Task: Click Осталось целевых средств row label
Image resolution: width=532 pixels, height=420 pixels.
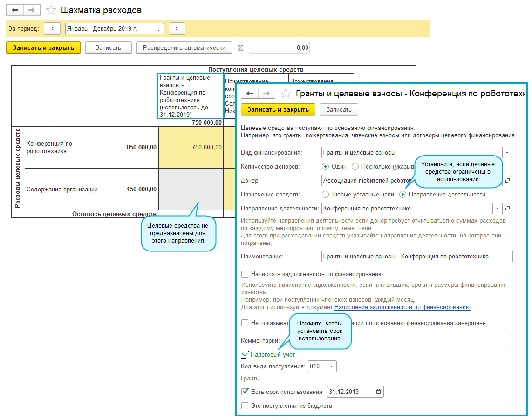Action: (x=114, y=214)
